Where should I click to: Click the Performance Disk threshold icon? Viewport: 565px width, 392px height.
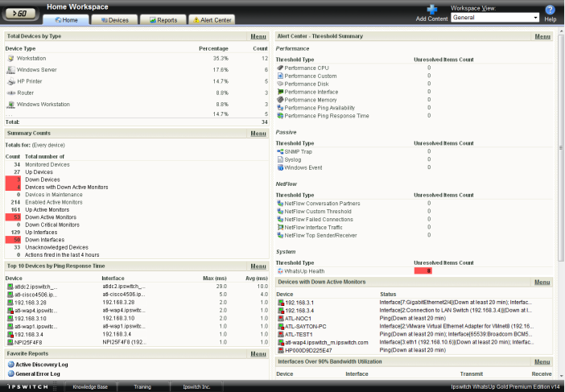[x=280, y=84]
